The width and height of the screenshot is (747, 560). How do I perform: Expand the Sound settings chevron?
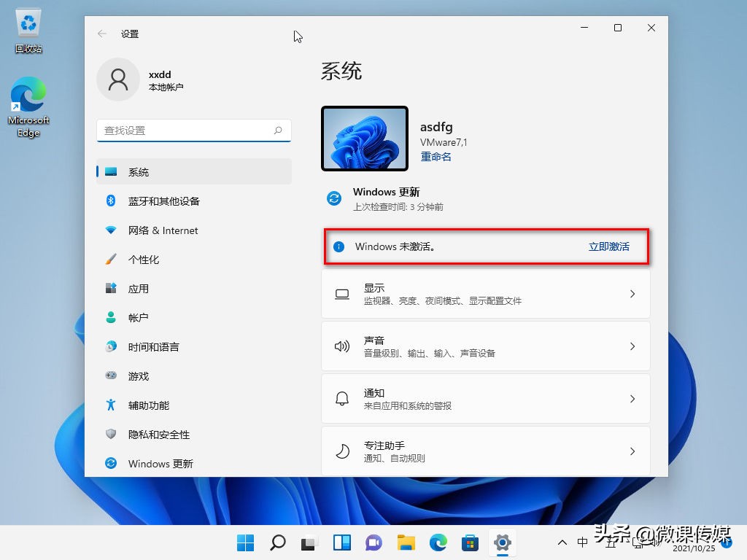[x=632, y=346]
